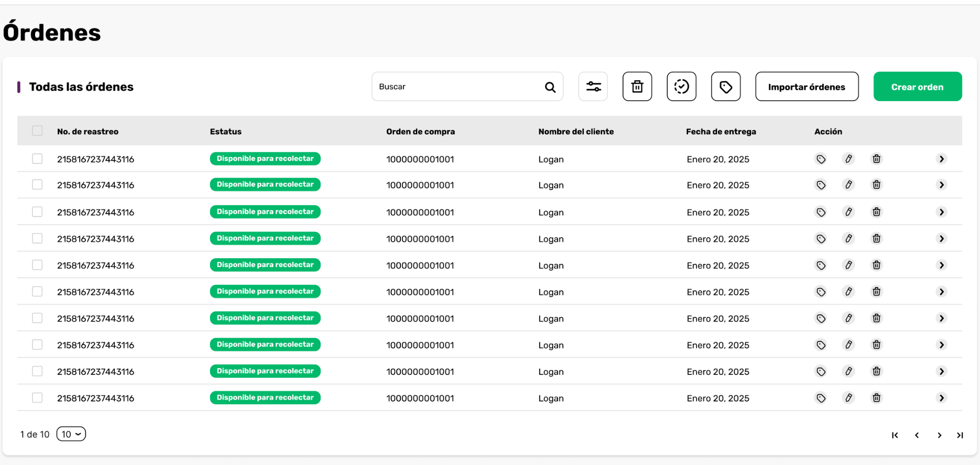Click the toolbar bulk delete trash button
The width and height of the screenshot is (980, 465).
tap(637, 86)
